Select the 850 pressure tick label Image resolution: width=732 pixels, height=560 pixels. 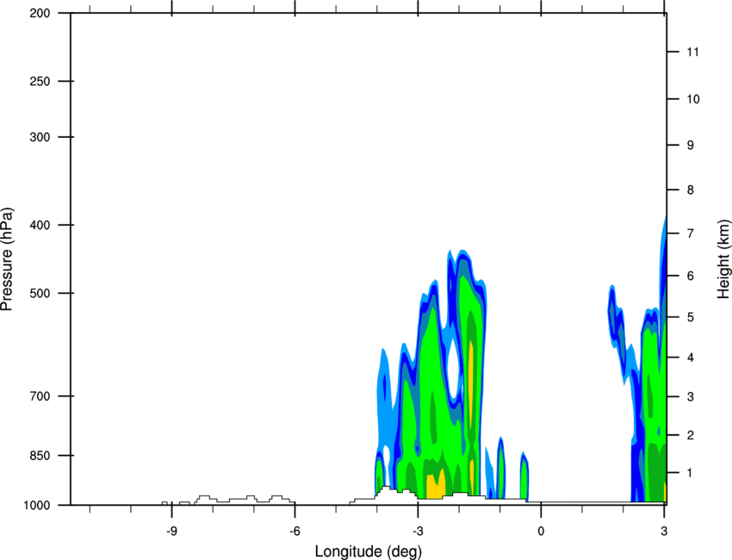(40, 456)
